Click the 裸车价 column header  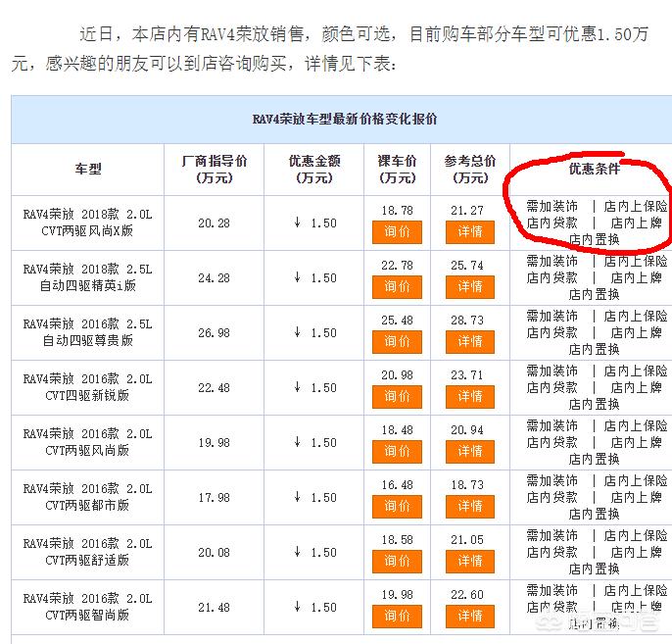[x=397, y=170]
